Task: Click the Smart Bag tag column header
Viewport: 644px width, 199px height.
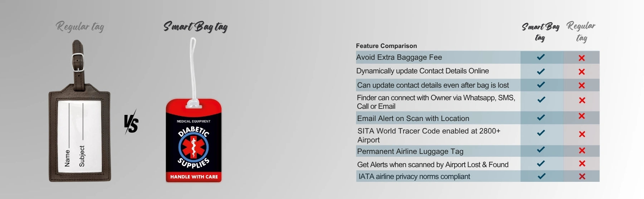Action: (x=540, y=32)
